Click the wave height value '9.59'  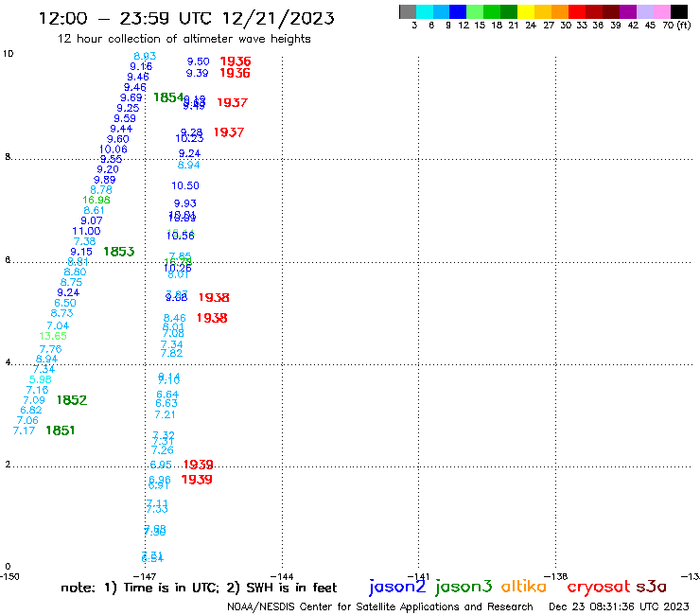coord(125,118)
